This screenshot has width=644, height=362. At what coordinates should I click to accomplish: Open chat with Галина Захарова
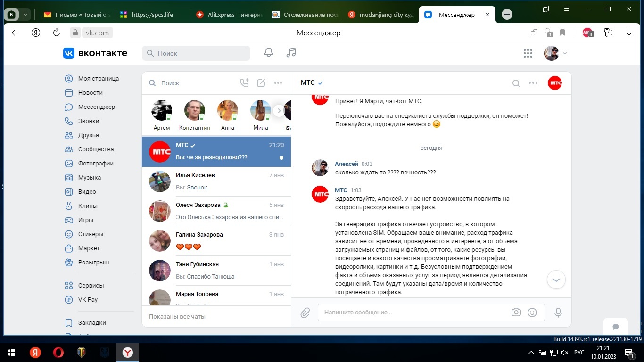[216, 241]
